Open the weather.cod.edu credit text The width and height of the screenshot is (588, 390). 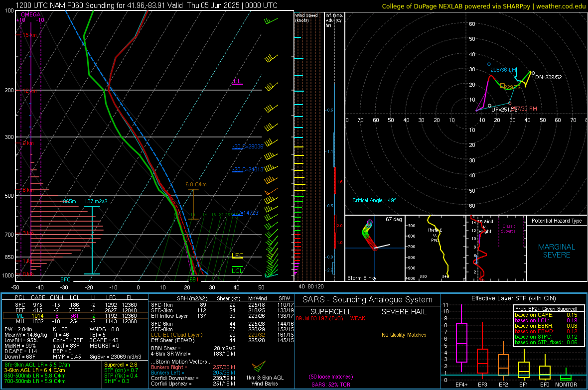[x=483, y=6]
